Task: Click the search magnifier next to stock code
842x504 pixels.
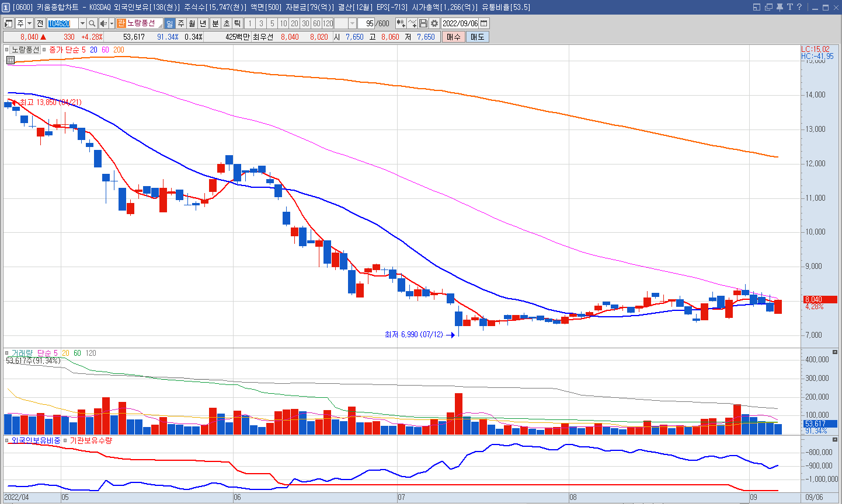Action: (92, 23)
